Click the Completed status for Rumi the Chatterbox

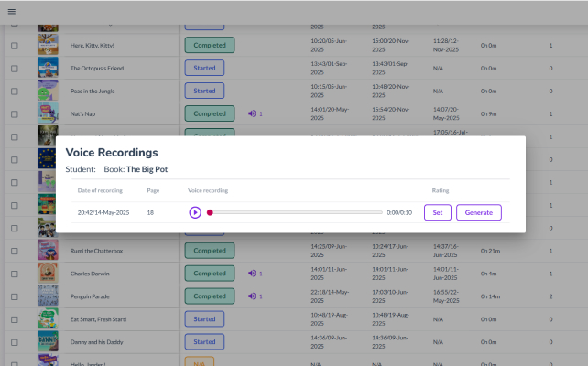[x=210, y=251]
